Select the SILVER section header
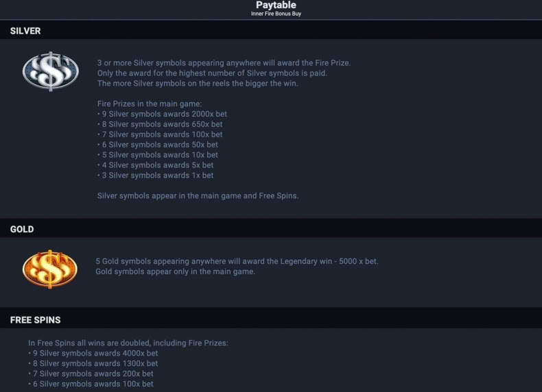542x392 pixels. 25,31
